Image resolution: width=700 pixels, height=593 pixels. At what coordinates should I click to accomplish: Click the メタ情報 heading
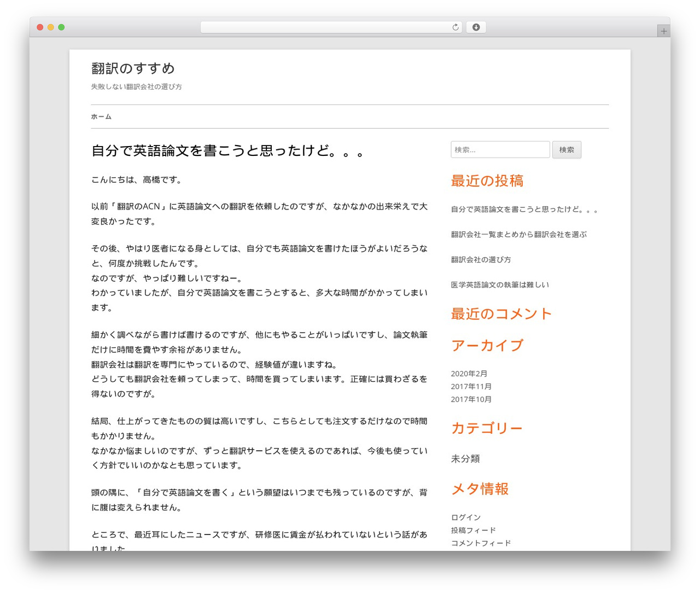point(480,489)
